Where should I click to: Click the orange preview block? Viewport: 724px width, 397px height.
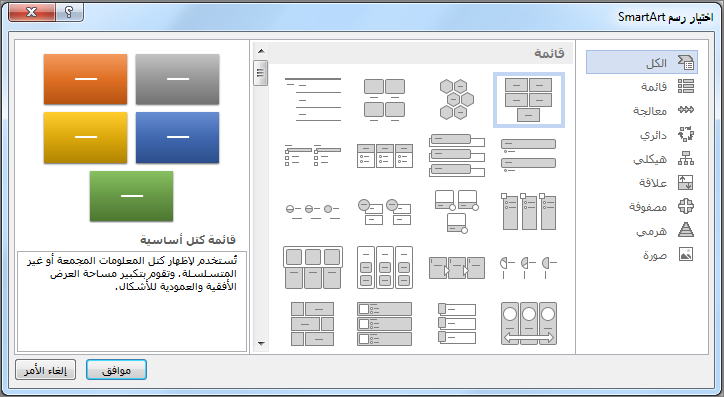click(85, 79)
